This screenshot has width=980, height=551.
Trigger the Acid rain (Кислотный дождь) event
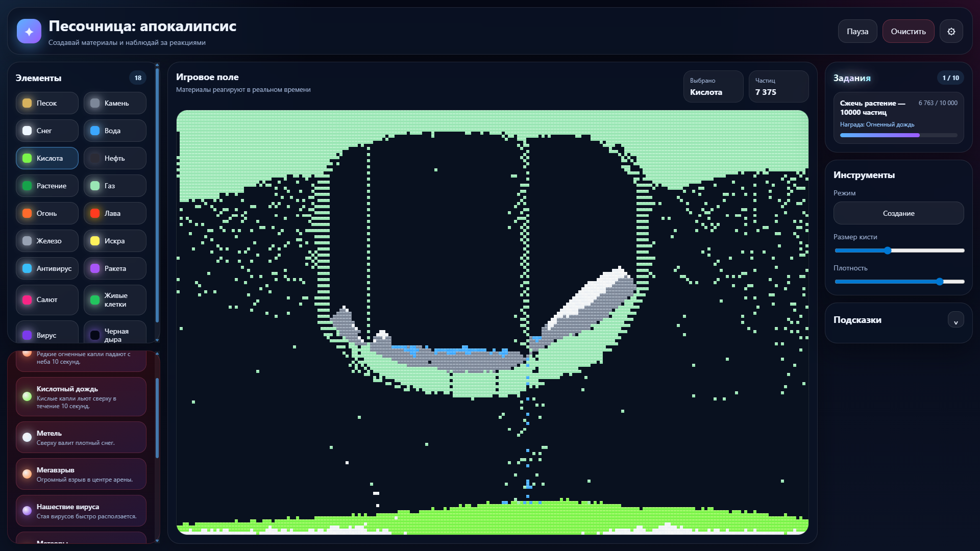(81, 396)
